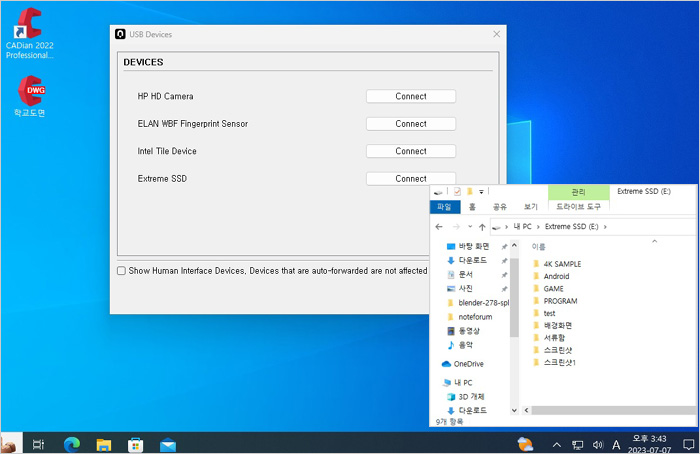Close the USB Devices dialog
700x454 pixels.
coord(496,34)
